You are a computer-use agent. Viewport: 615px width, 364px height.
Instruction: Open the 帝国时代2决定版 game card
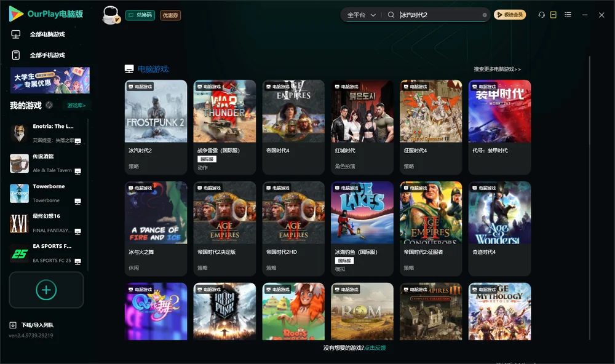(x=224, y=228)
